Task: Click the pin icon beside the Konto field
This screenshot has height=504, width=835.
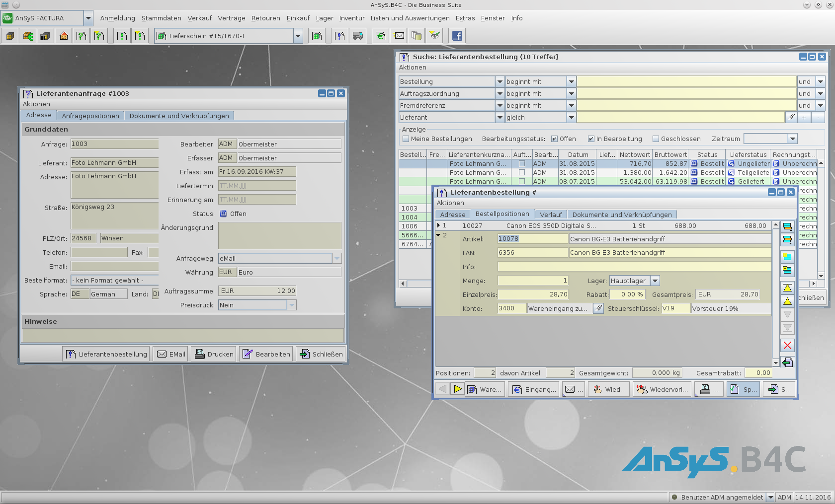Action: [x=599, y=308]
